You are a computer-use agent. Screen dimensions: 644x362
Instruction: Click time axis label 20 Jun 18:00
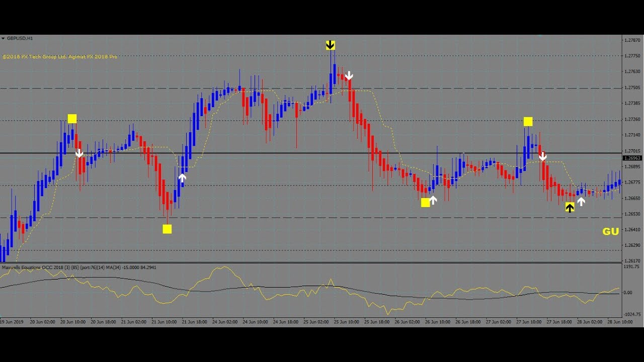point(103,321)
